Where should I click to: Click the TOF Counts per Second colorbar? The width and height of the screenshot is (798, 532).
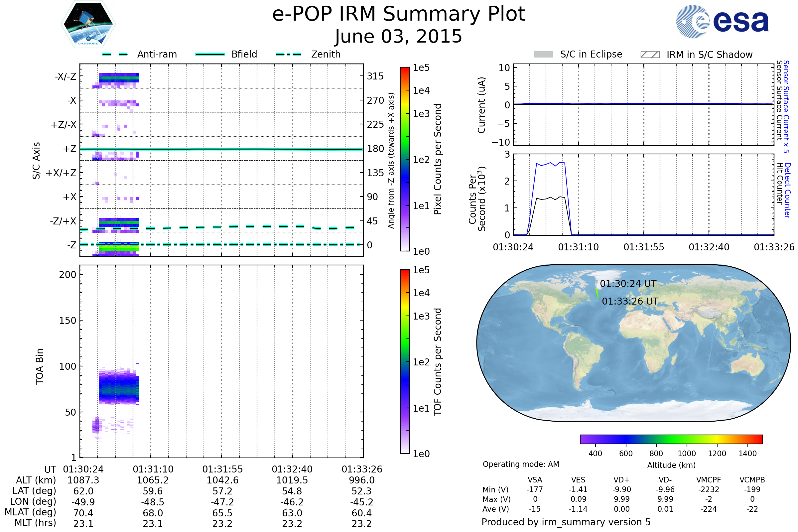tap(405, 361)
